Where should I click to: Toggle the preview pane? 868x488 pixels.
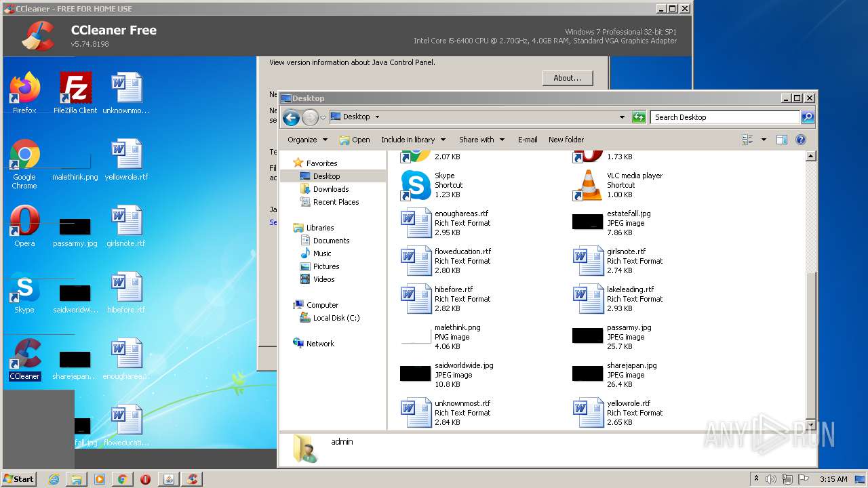781,140
